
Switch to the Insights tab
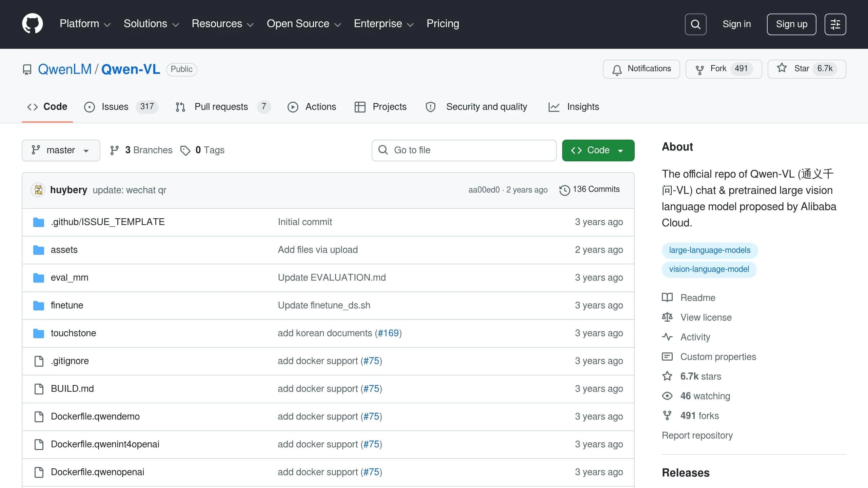574,107
